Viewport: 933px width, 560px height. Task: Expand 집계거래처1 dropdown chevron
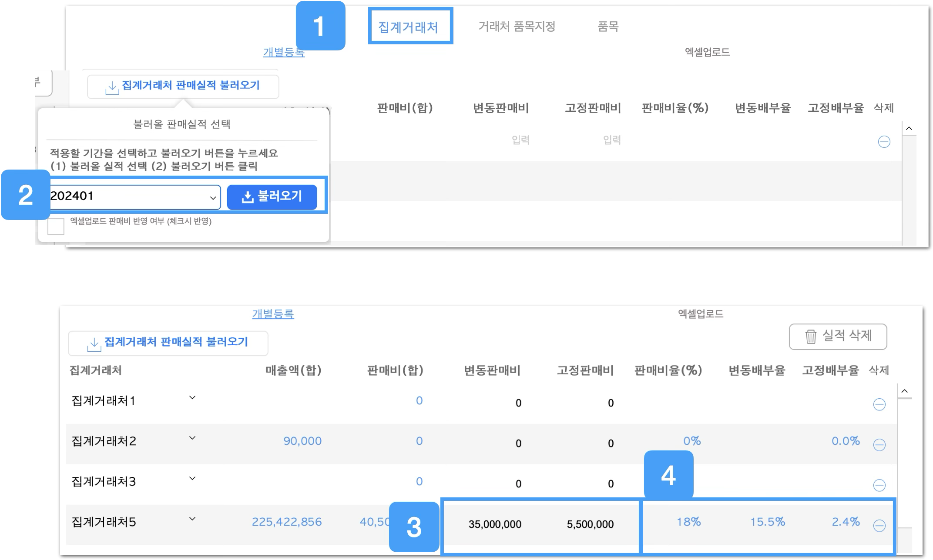(192, 397)
